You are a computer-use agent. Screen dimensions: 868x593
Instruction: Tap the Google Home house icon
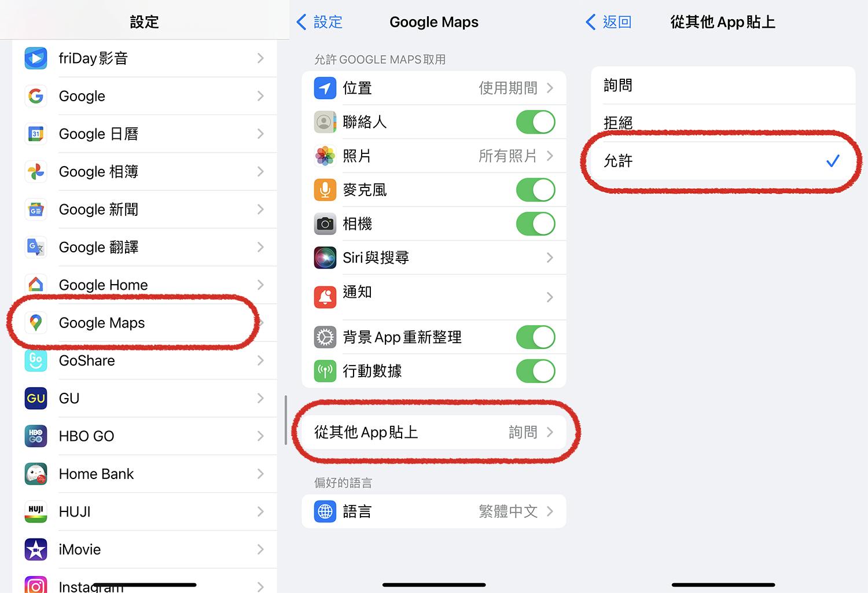[x=36, y=285]
